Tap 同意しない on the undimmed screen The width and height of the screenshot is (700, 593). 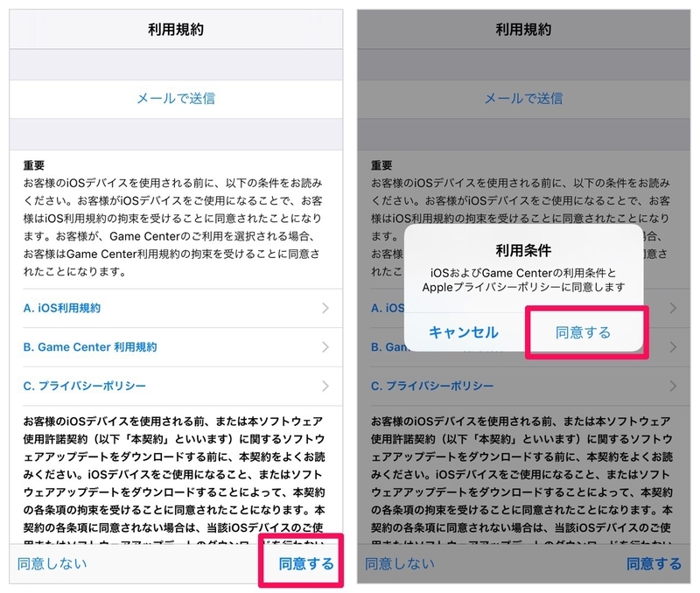[52, 563]
